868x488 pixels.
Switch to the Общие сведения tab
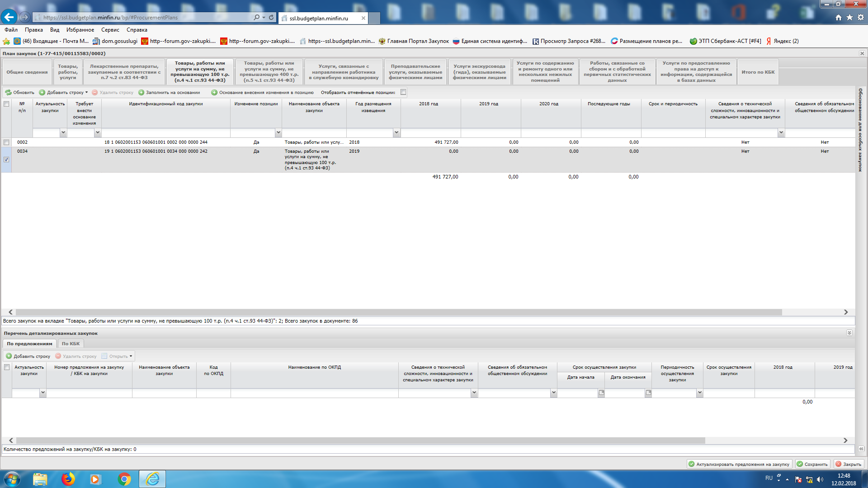[27, 72]
